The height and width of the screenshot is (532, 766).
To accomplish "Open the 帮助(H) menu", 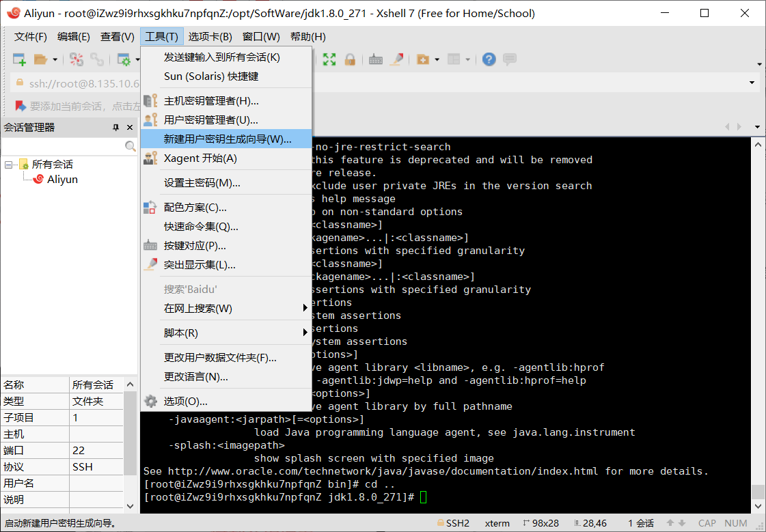I will [x=307, y=37].
